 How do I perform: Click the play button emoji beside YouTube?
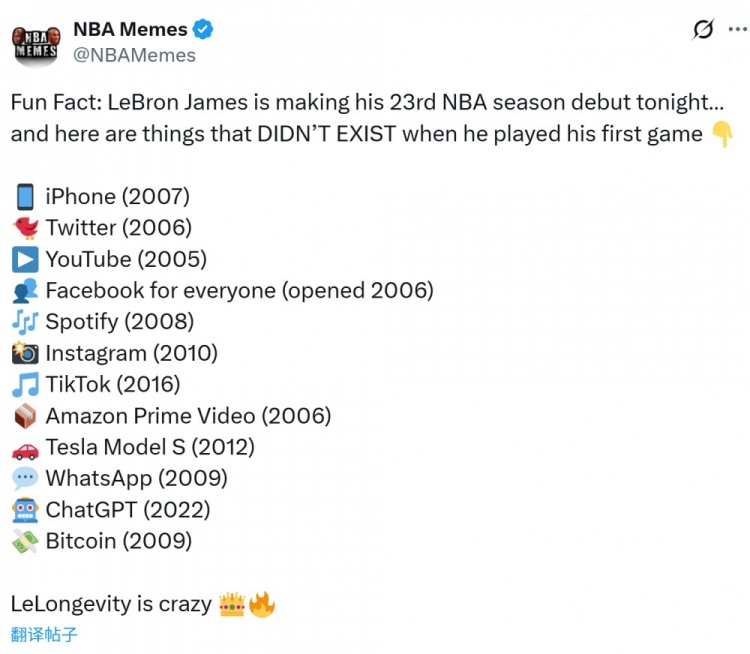point(25,259)
